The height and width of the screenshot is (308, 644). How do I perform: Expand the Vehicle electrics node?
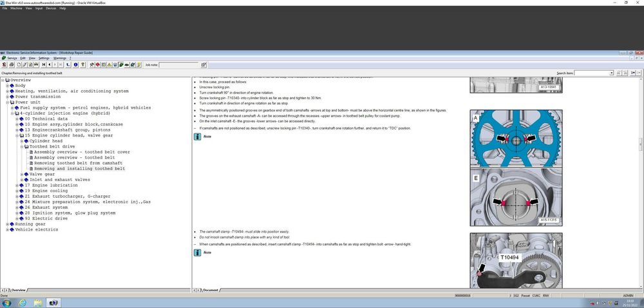point(7,230)
